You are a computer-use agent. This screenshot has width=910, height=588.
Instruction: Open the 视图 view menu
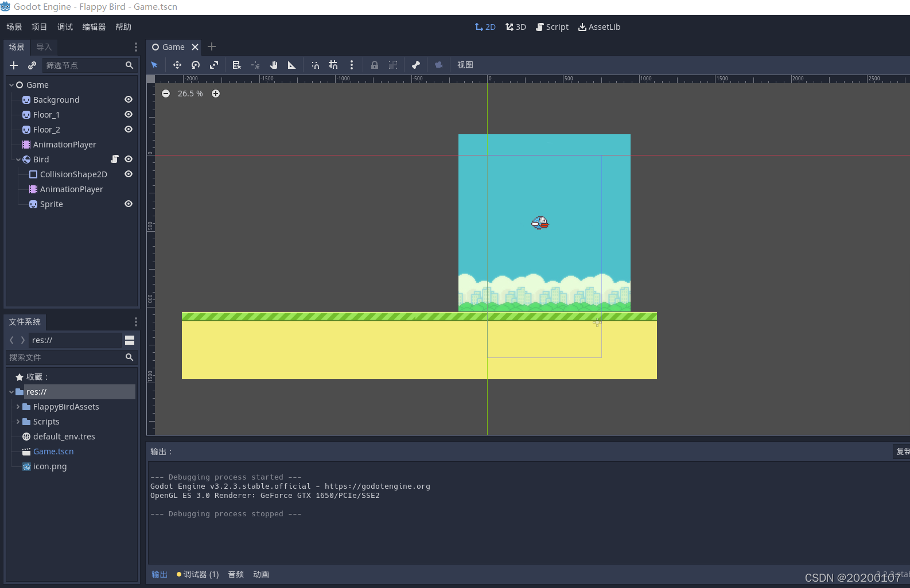(465, 65)
